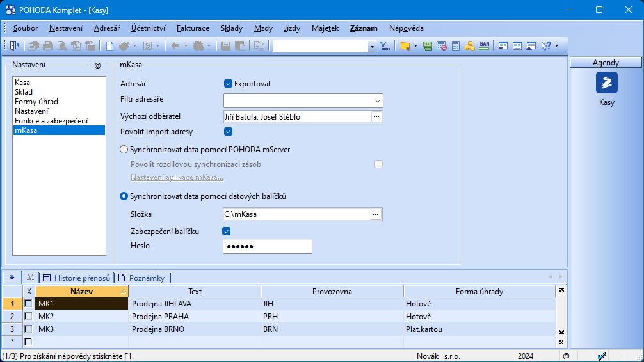Expand the toolbar search combo box arrow
The image size is (644, 362).
372,47
